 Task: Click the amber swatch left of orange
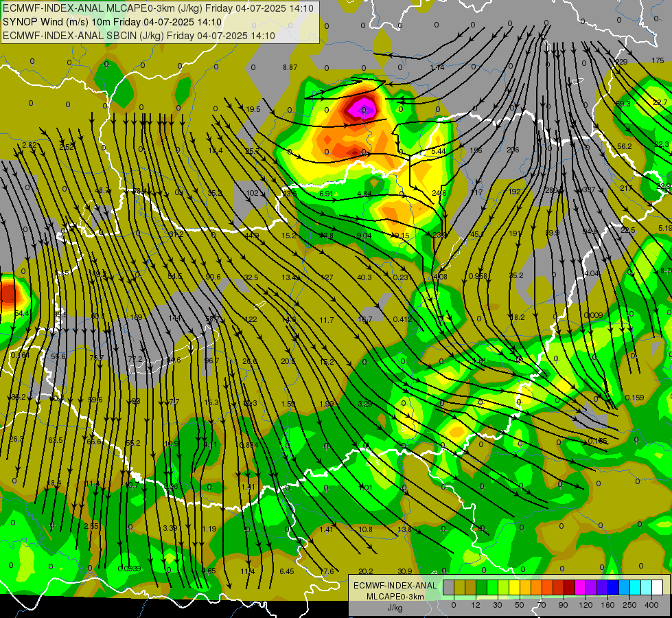525,587
